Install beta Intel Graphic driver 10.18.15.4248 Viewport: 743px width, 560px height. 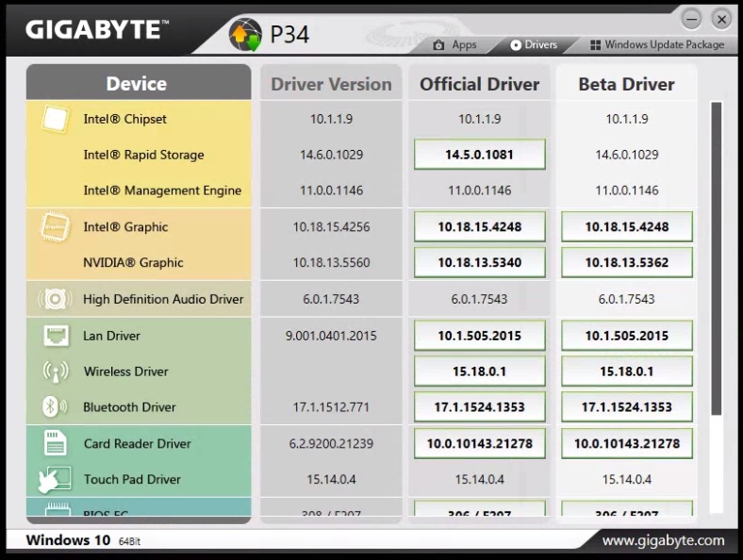click(x=627, y=227)
